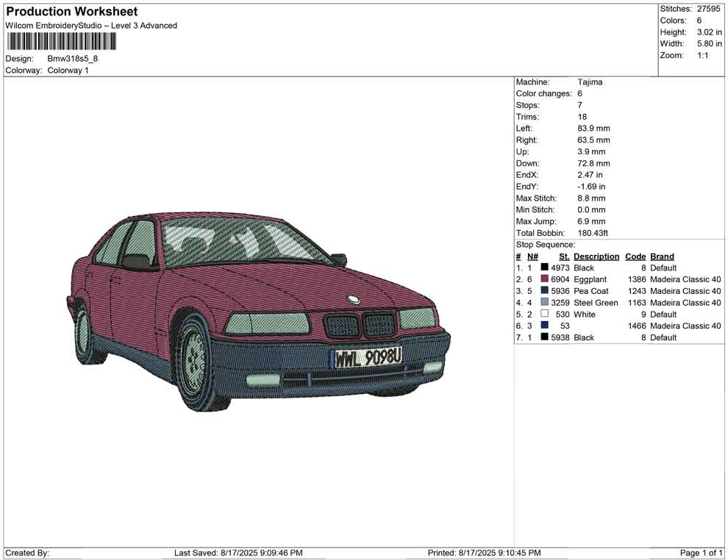The image size is (728, 560).
Task: Click the BMW roundel emblem on the hood
Action: click(x=353, y=299)
